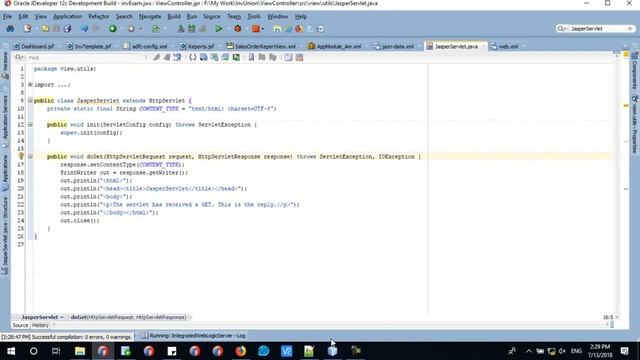Open the notification center icon in system tray
The height and width of the screenshot is (360, 640).
pyautogui.click(x=624, y=351)
